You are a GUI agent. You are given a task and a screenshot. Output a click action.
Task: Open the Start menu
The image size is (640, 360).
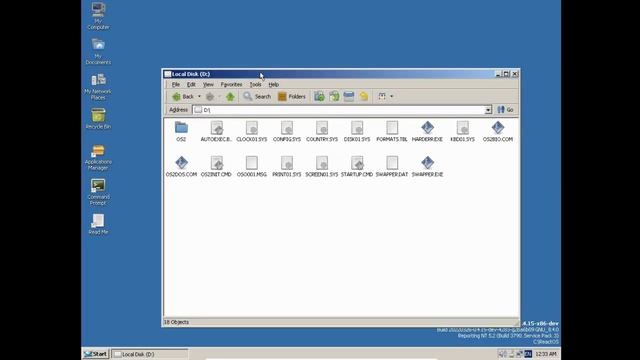click(96, 354)
